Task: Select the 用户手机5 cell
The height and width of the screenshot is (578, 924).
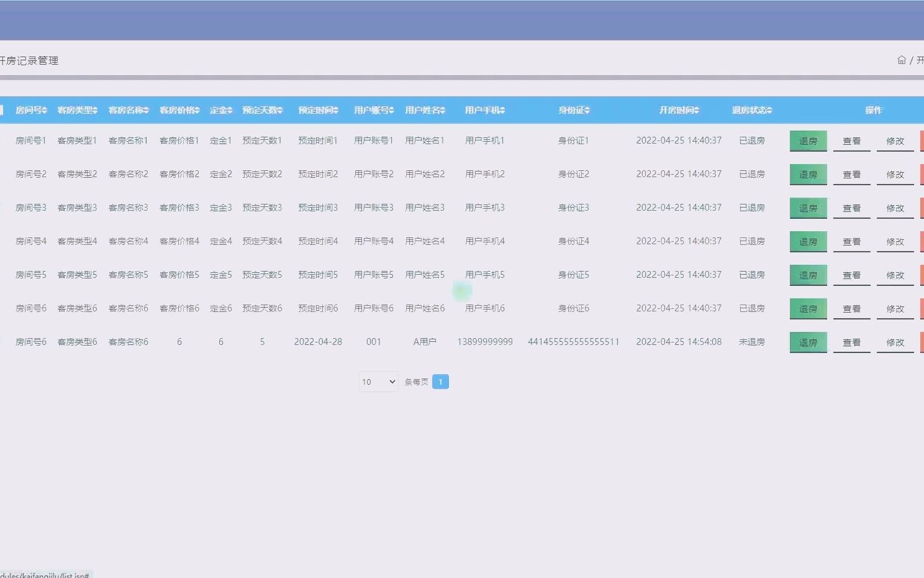Action: (485, 275)
